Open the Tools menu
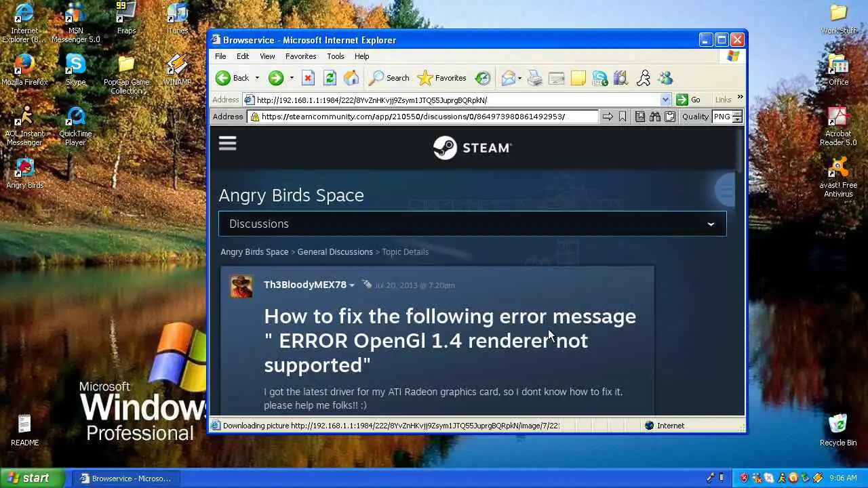This screenshot has width=868, height=488. pyautogui.click(x=335, y=56)
